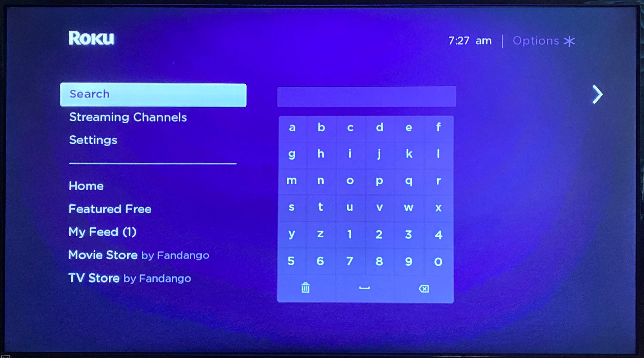
Task: Click the Settings navigation item
Action: (x=93, y=140)
